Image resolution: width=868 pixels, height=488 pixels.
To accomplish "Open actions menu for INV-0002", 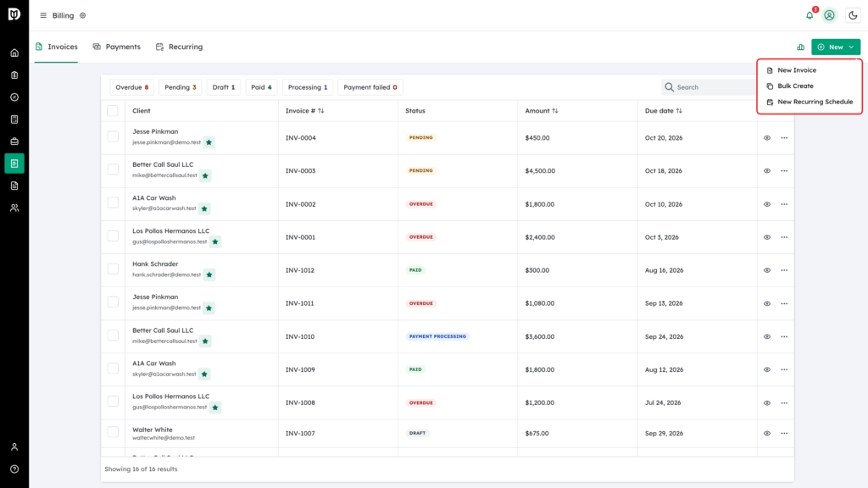I will (x=784, y=204).
